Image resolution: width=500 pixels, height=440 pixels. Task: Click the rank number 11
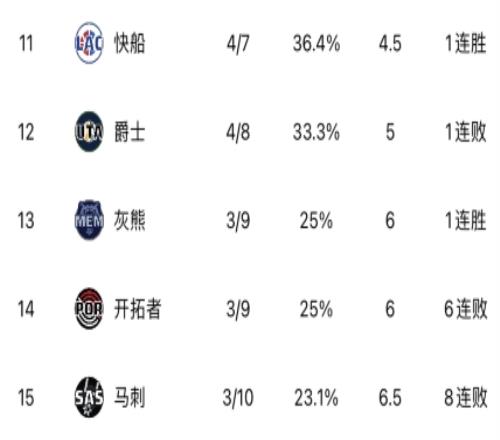[26, 44]
